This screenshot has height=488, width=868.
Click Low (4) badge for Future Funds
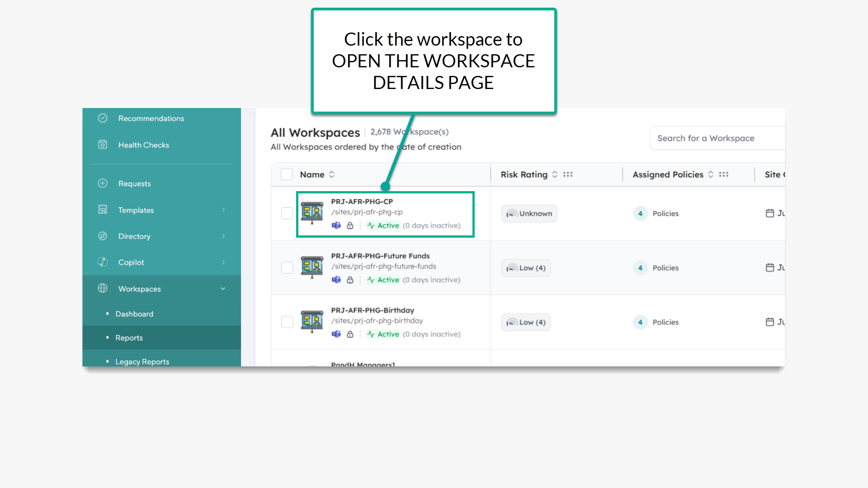tap(526, 268)
